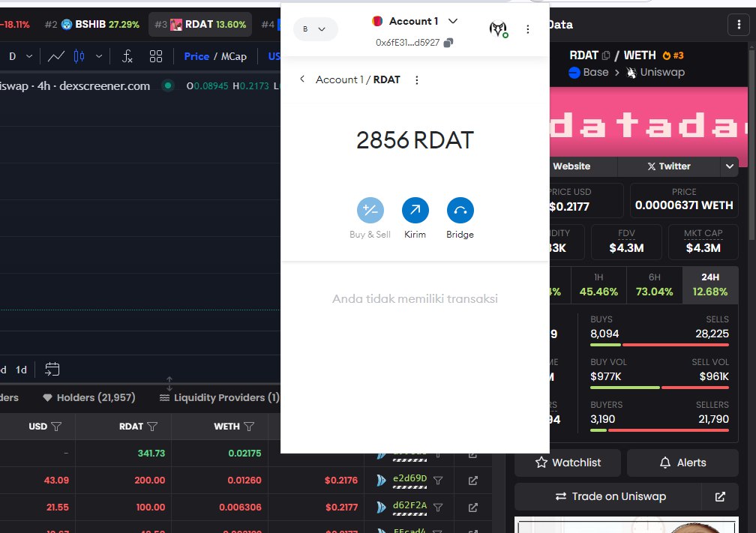Click maker address d62F2A

pos(409,505)
